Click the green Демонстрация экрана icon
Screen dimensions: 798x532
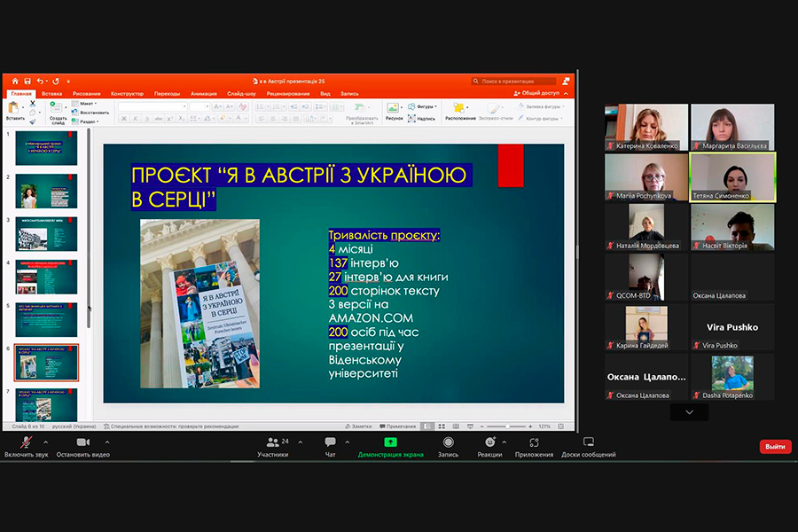click(x=390, y=442)
